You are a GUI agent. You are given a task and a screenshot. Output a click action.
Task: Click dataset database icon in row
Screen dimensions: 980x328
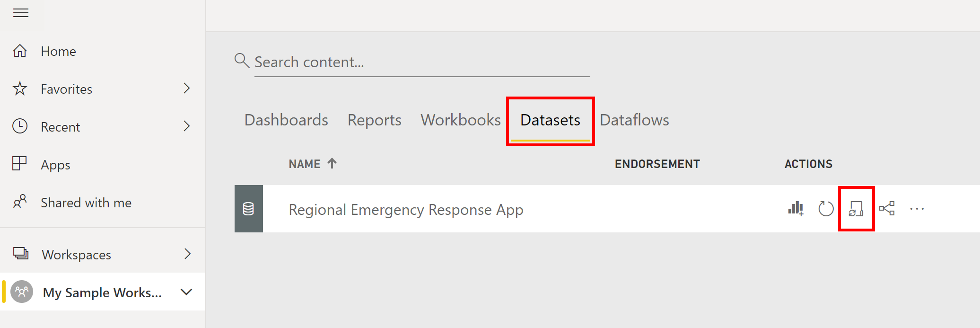click(x=249, y=209)
